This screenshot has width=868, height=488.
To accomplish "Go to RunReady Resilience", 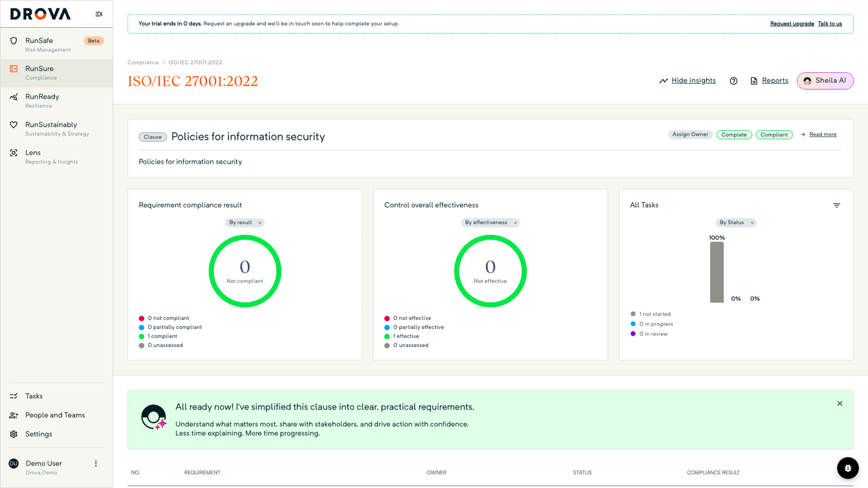I will pos(57,101).
